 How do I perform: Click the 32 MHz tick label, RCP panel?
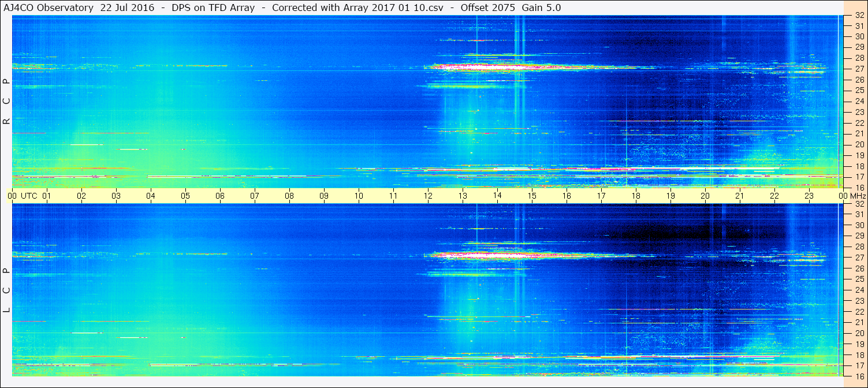tap(859, 16)
